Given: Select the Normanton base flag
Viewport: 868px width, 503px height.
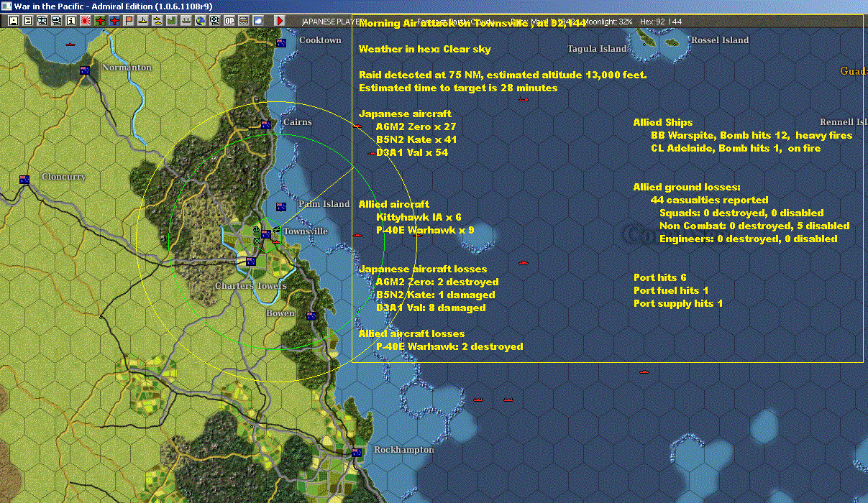Looking at the screenshot, I should click(x=85, y=70).
